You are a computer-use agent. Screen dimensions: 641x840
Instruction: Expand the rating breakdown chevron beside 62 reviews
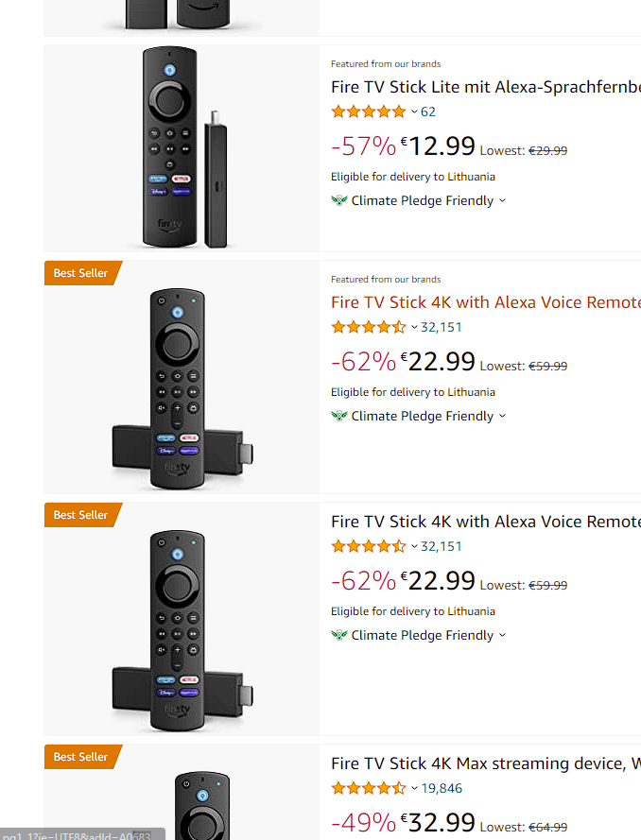pos(414,111)
